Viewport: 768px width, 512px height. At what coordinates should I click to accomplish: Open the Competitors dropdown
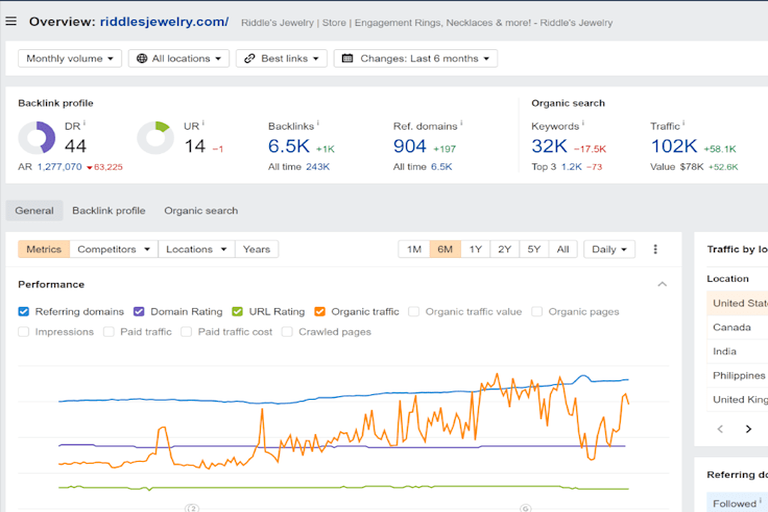(114, 249)
